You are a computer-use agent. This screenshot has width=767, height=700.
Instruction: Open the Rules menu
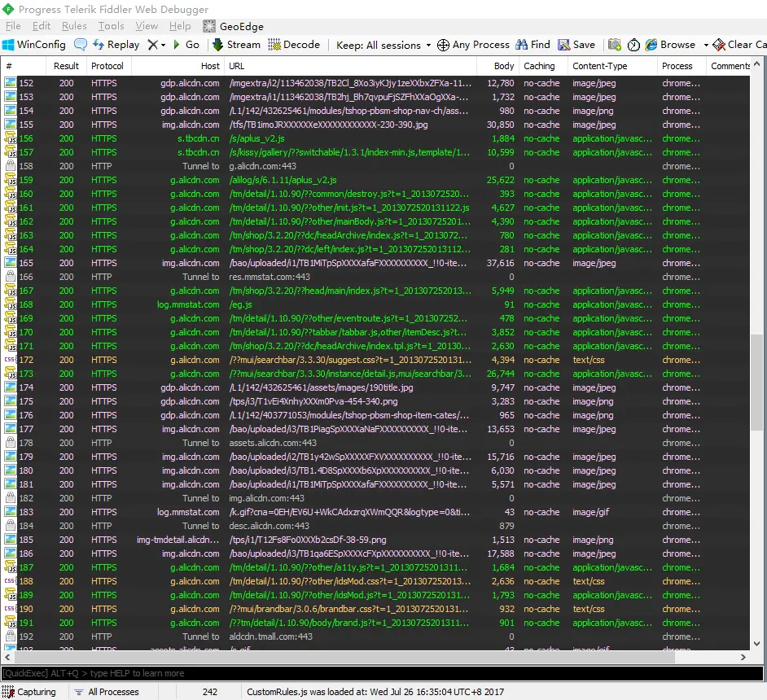(x=74, y=26)
